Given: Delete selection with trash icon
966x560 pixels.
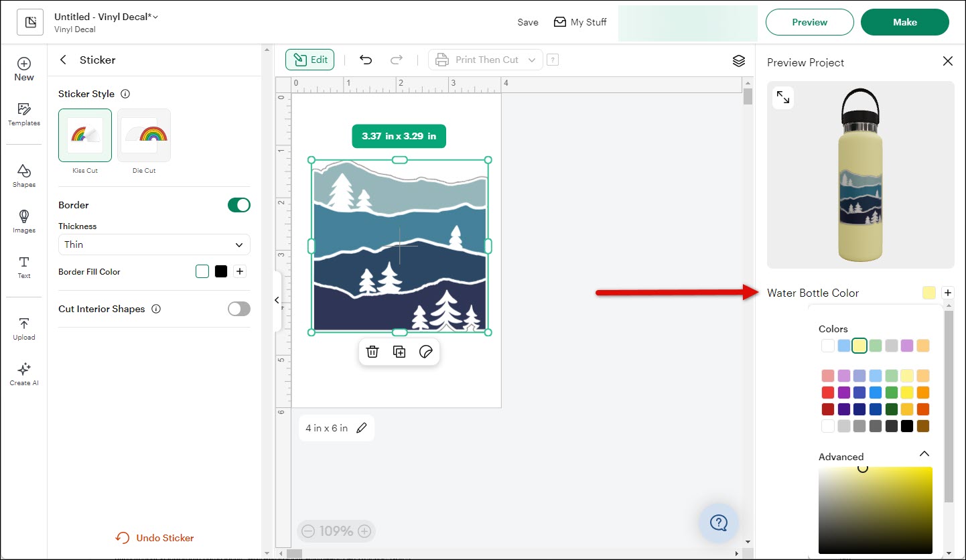Looking at the screenshot, I should [372, 352].
